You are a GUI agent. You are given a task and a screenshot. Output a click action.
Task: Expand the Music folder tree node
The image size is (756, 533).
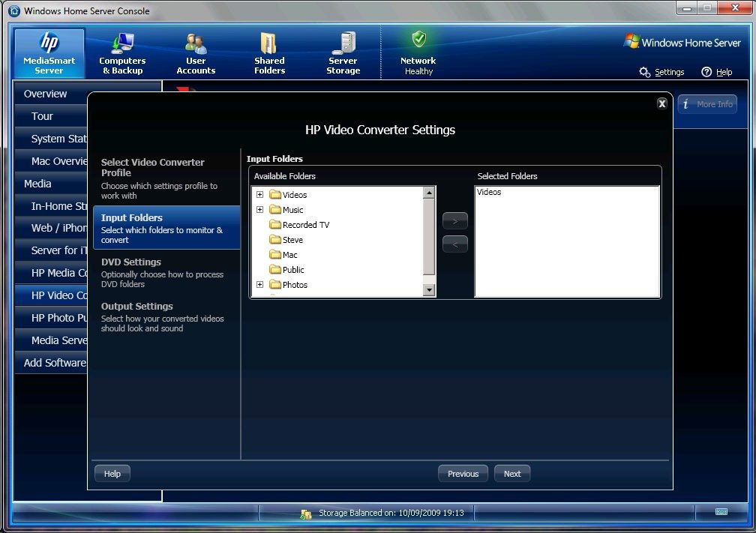coord(259,210)
